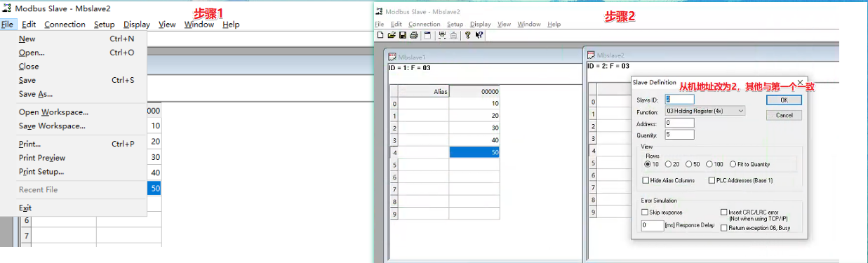
Task: Enable the Skip response checkbox
Action: coord(645,212)
